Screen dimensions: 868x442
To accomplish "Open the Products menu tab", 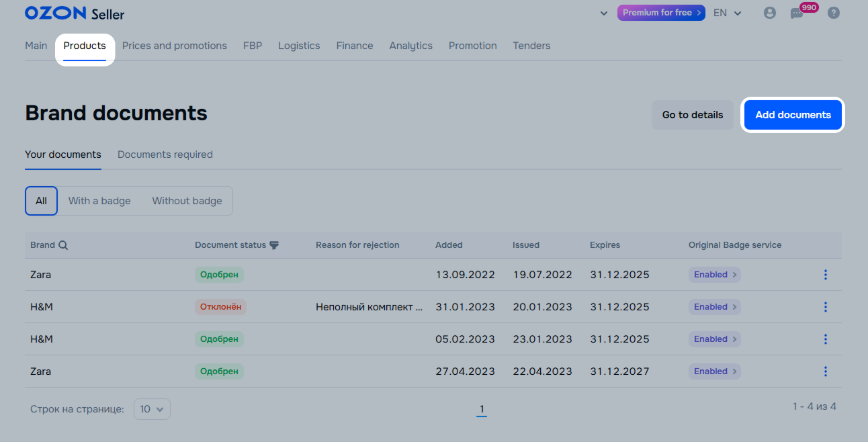I will pos(85,46).
